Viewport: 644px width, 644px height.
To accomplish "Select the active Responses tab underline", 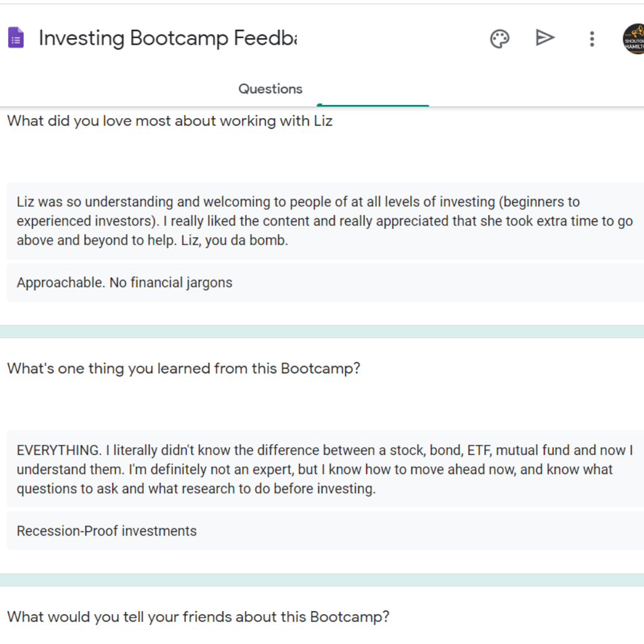I will pos(373,105).
